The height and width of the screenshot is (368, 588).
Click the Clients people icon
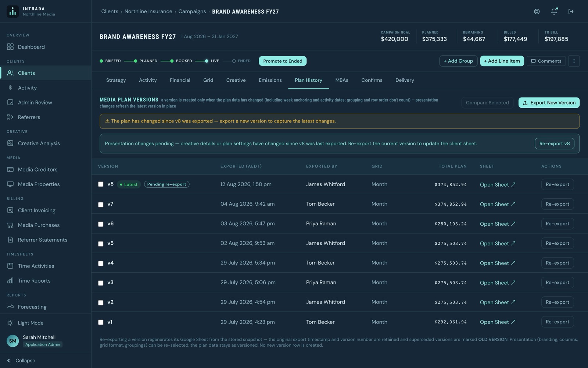10,73
